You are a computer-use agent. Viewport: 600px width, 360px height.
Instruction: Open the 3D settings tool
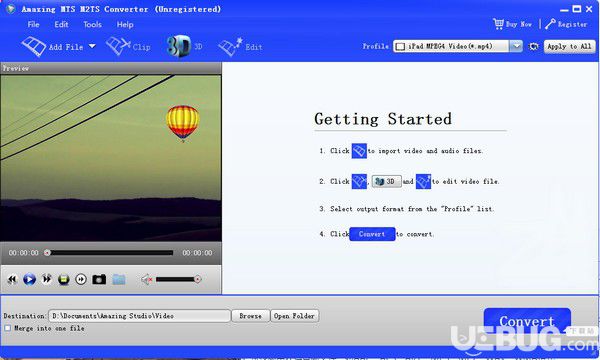point(184,46)
